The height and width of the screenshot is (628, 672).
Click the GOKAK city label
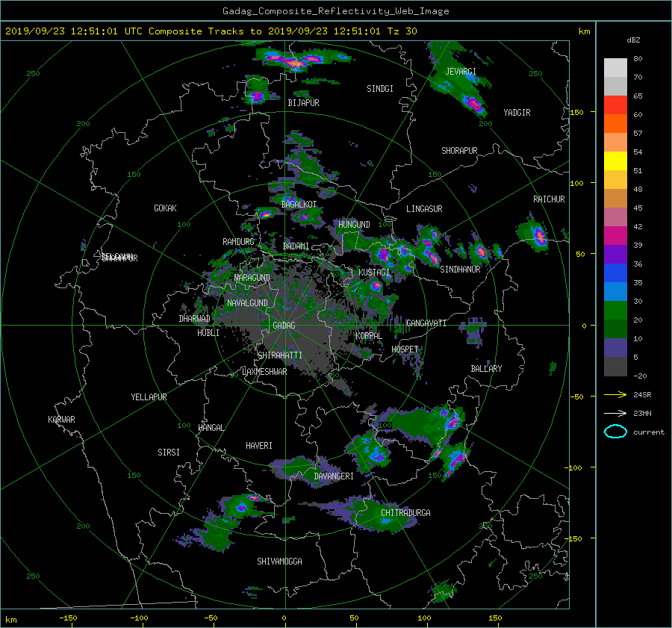[x=166, y=208]
